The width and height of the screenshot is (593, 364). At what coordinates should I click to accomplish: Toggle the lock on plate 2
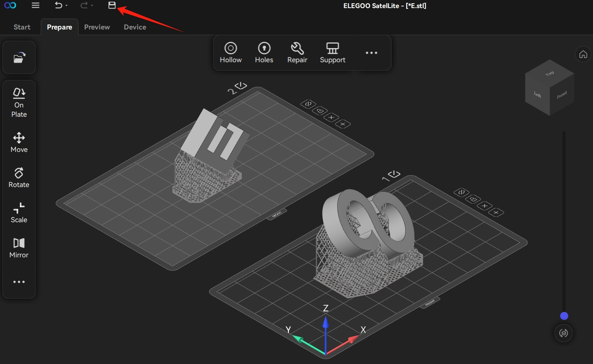(x=320, y=111)
